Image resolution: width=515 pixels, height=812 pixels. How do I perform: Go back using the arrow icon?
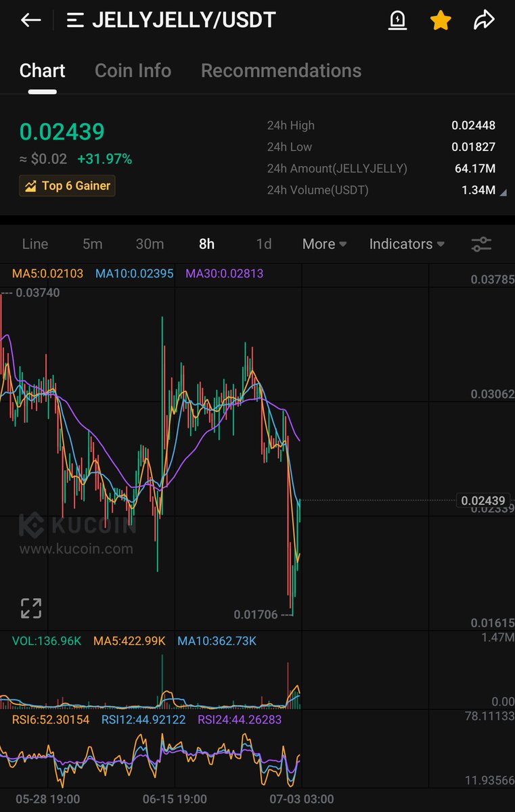point(31,20)
